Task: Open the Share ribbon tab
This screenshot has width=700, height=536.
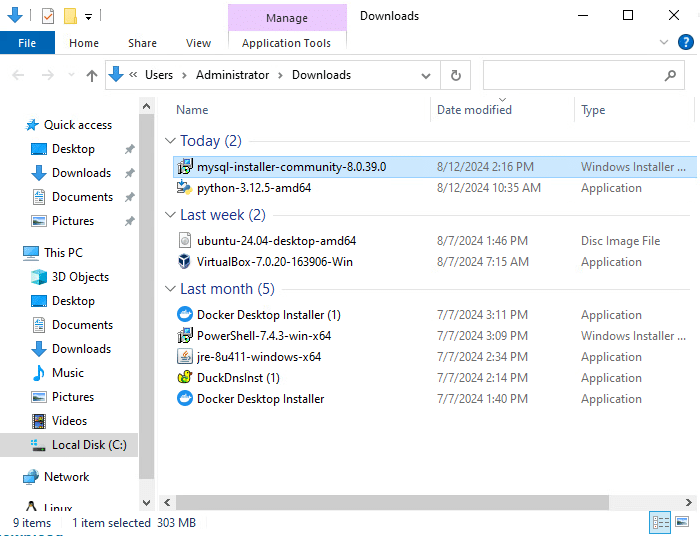Action: [142, 43]
